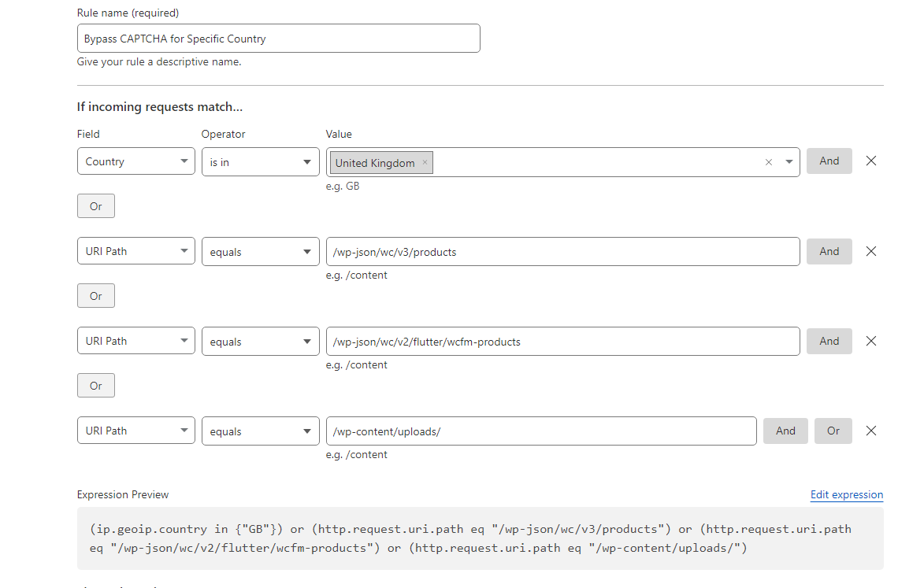Image resolution: width=924 pixels, height=588 pixels.
Task: Delete the wp-content/uploads condition row
Action: tap(870, 431)
